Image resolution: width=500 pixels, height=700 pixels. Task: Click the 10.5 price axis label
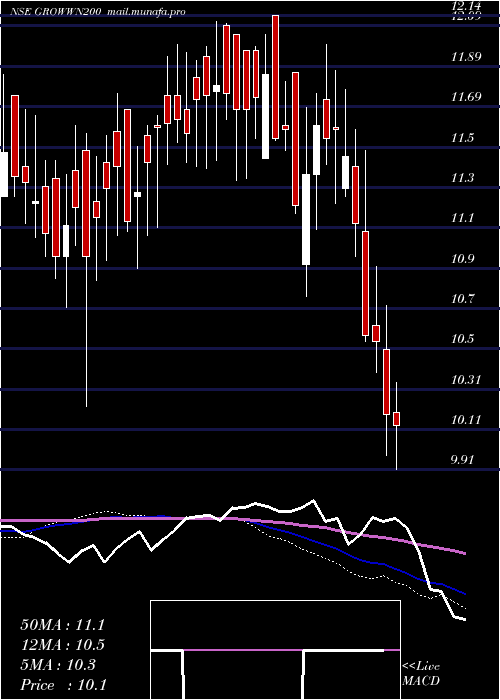coord(462,339)
